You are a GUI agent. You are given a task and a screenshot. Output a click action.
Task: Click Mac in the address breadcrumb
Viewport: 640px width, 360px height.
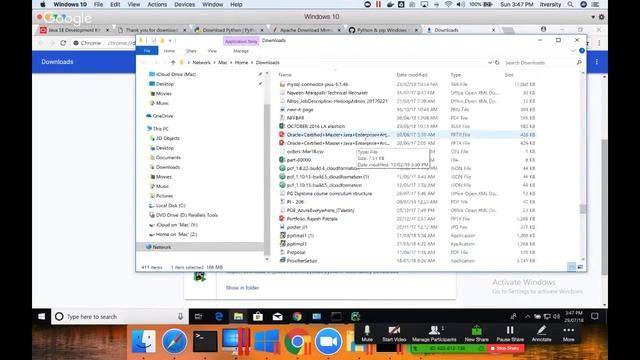(222, 62)
